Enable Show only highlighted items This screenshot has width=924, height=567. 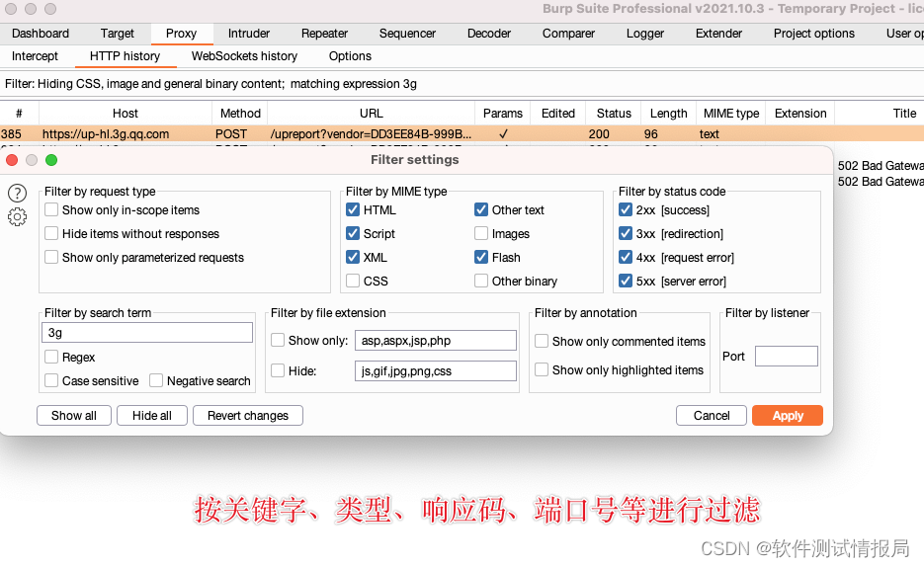pyautogui.click(x=542, y=369)
